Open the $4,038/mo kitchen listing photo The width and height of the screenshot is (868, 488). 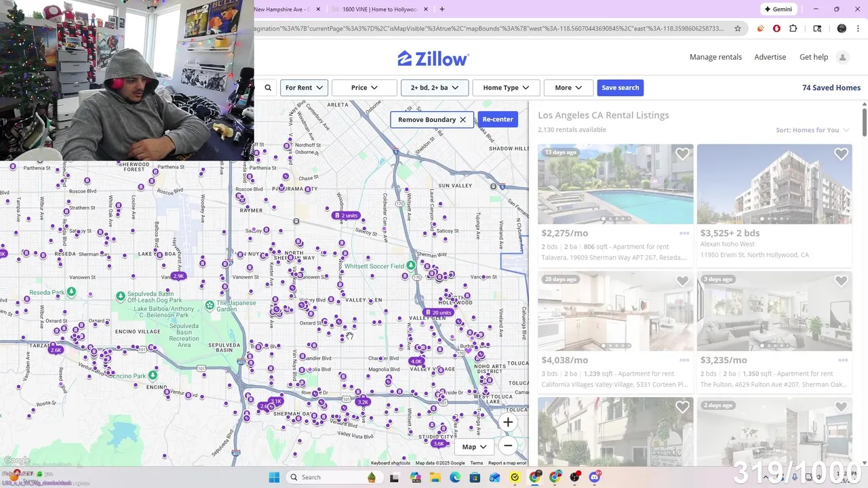(615, 311)
